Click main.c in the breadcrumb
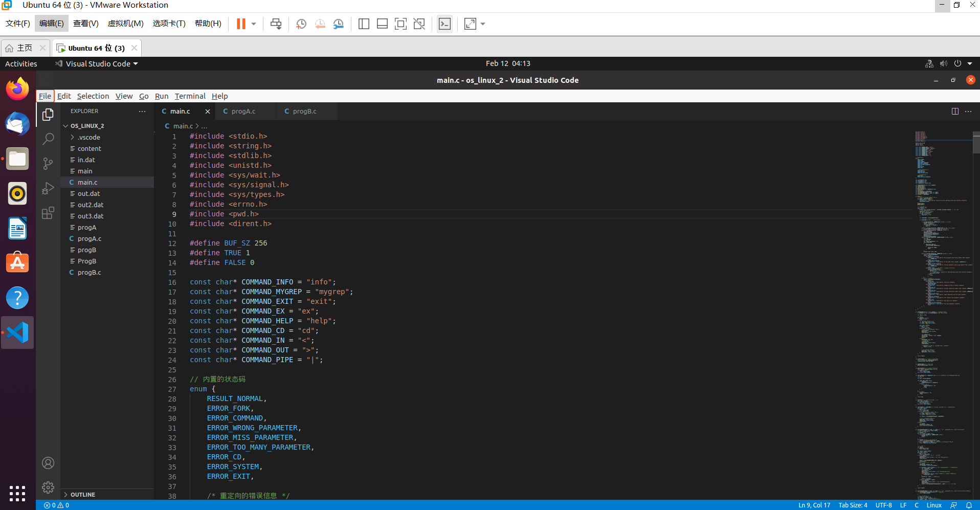The height and width of the screenshot is (510, 980). point(183,126)
